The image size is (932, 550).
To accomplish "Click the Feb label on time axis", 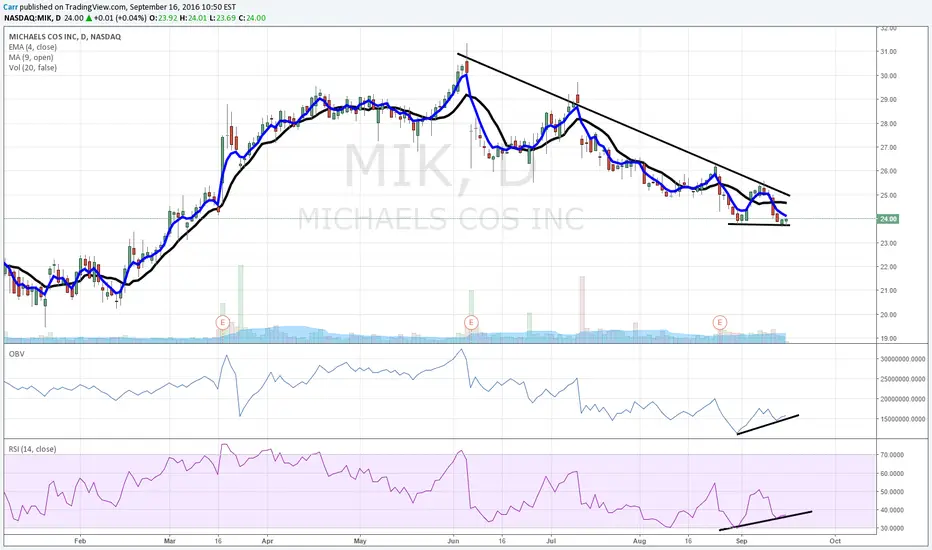I will [x=80, y=541].
